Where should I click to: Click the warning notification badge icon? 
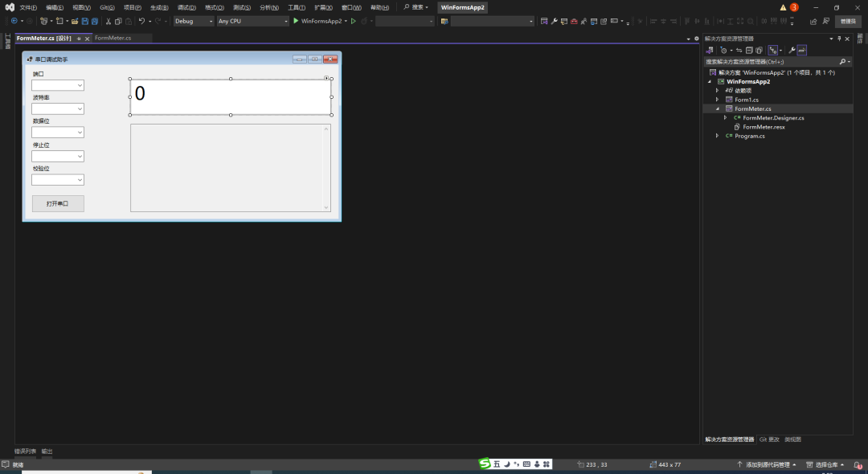pyautogui.click(x=784, y=7)
